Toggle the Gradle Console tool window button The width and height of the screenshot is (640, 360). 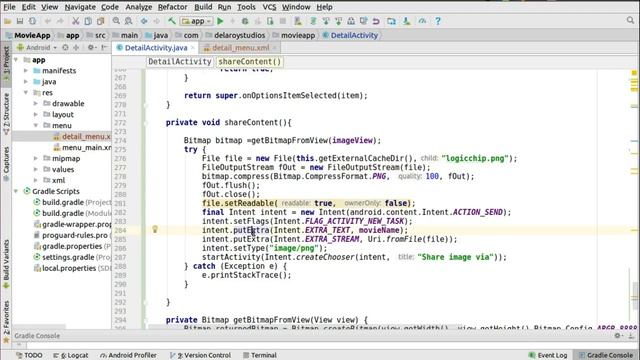coord(606,355)
